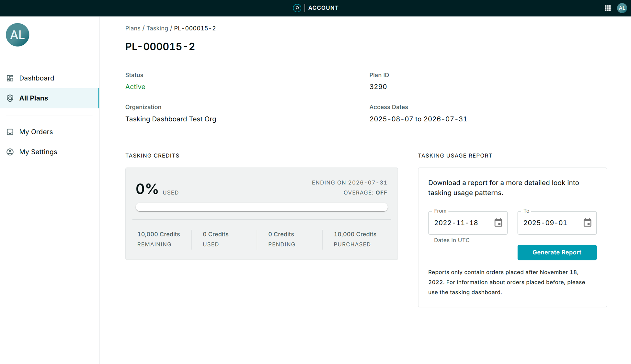
Task: Open My Settings in sidebar
Action: (38, 152)
